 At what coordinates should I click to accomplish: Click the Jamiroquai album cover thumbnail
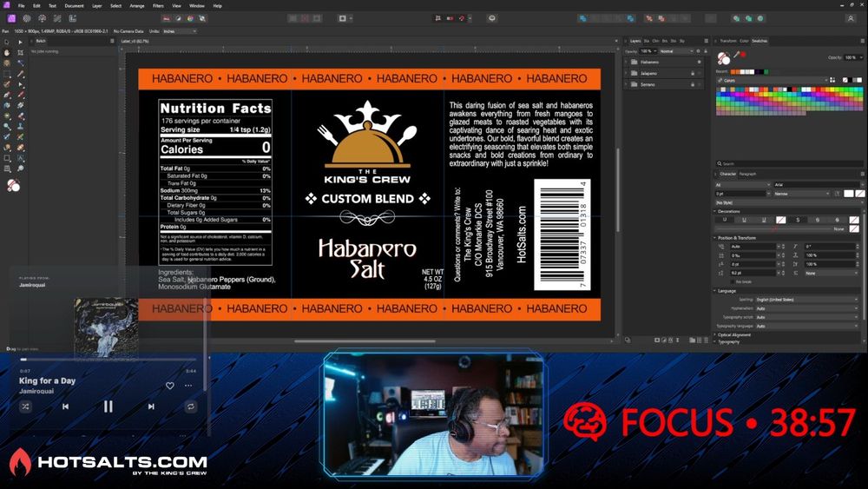106,327
